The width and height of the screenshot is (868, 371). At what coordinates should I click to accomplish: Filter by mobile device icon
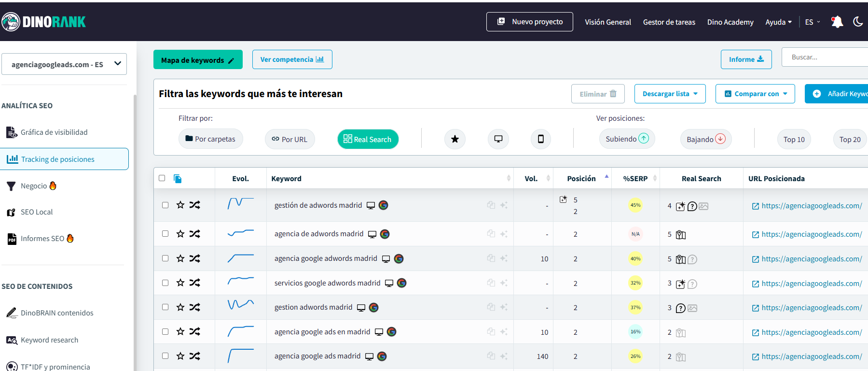point(540,139)
